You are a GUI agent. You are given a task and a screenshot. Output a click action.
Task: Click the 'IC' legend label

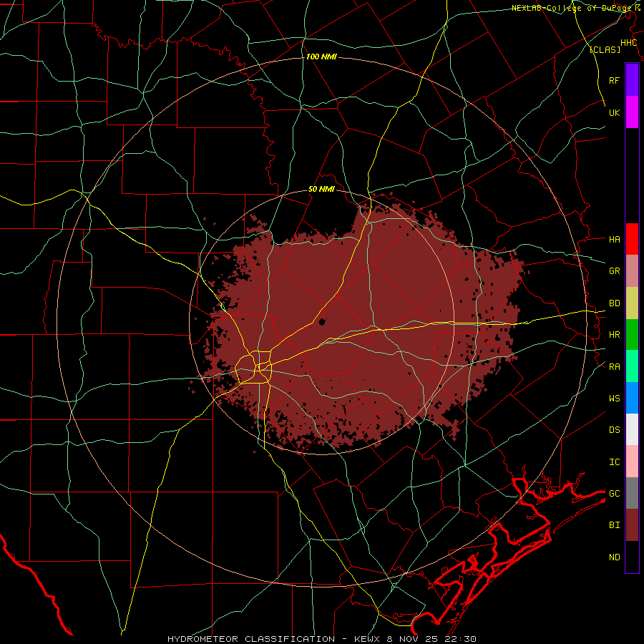615,462
